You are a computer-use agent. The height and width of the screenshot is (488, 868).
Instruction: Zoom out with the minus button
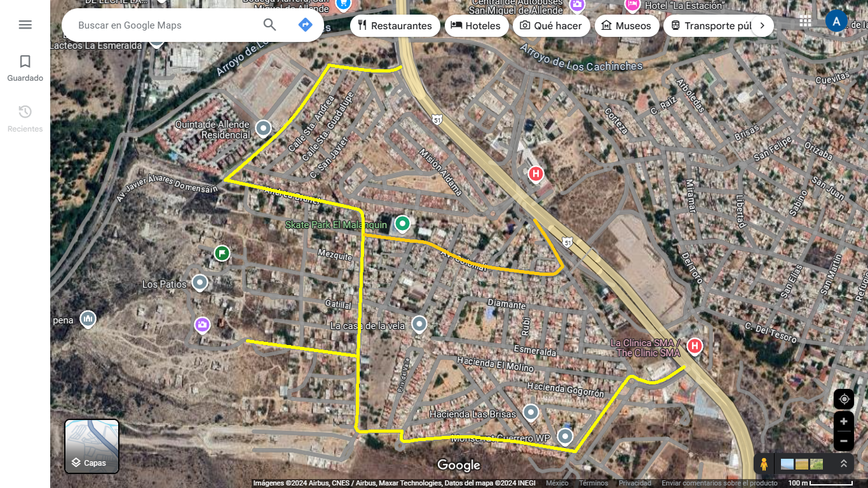click(x=844, y=441)
